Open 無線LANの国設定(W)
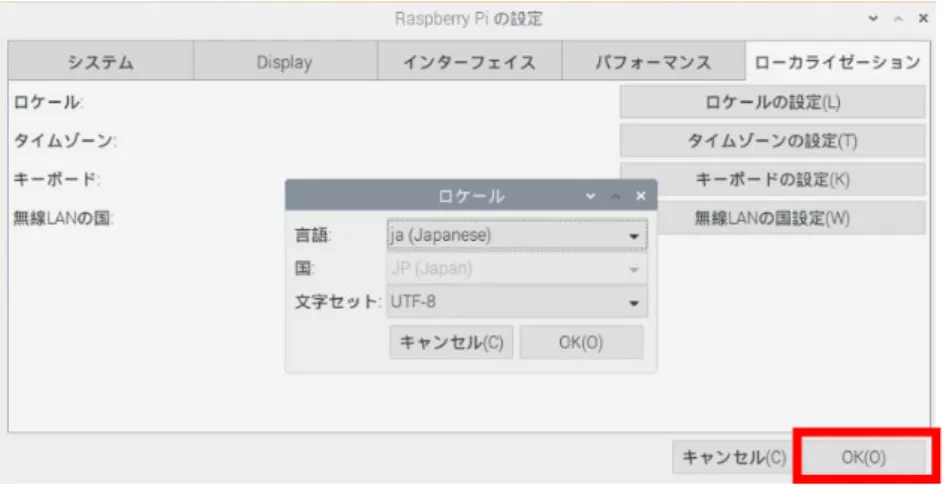This screenshot has width=946, height=488. tap(772, 218)
